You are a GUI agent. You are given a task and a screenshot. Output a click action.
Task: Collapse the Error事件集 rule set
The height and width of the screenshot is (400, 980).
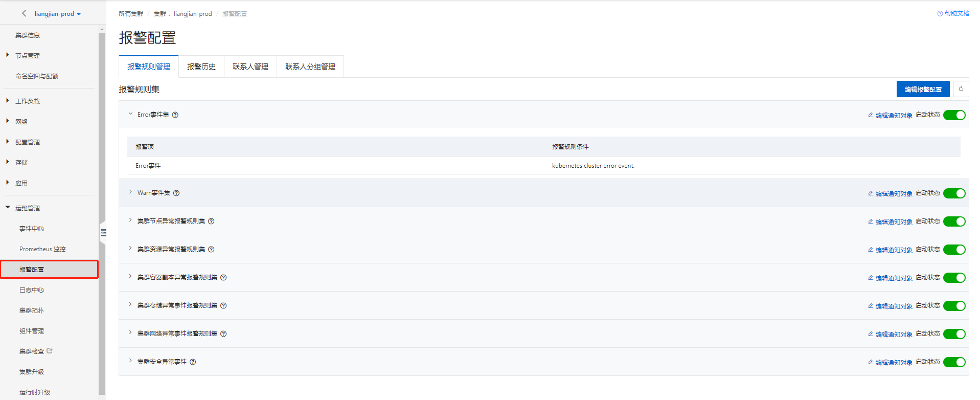130,114
